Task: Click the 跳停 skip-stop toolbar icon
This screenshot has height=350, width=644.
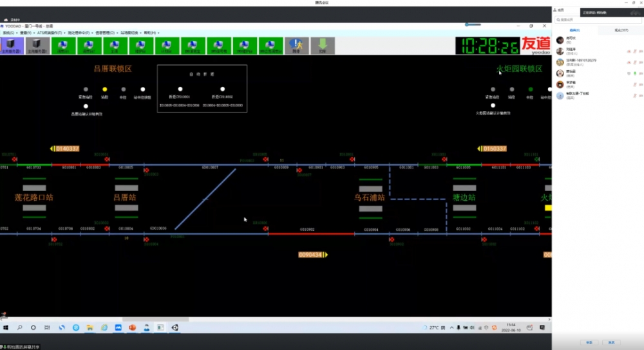Action: tap(296, 45)
